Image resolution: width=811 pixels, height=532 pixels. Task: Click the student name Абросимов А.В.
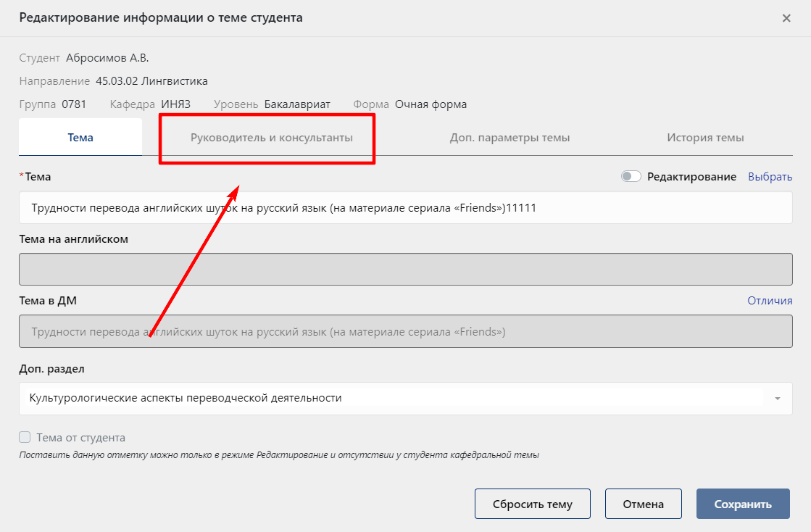tap(107, 58)
